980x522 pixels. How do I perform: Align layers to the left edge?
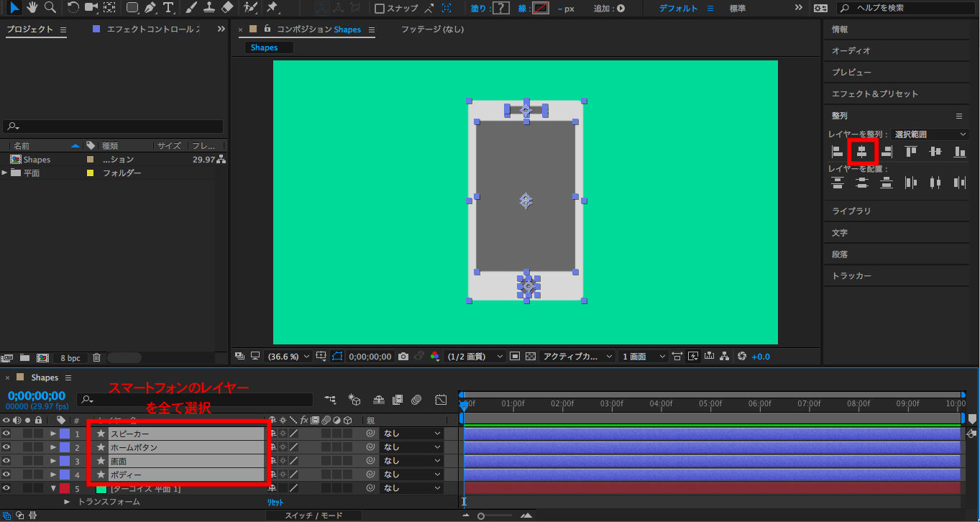837,152
